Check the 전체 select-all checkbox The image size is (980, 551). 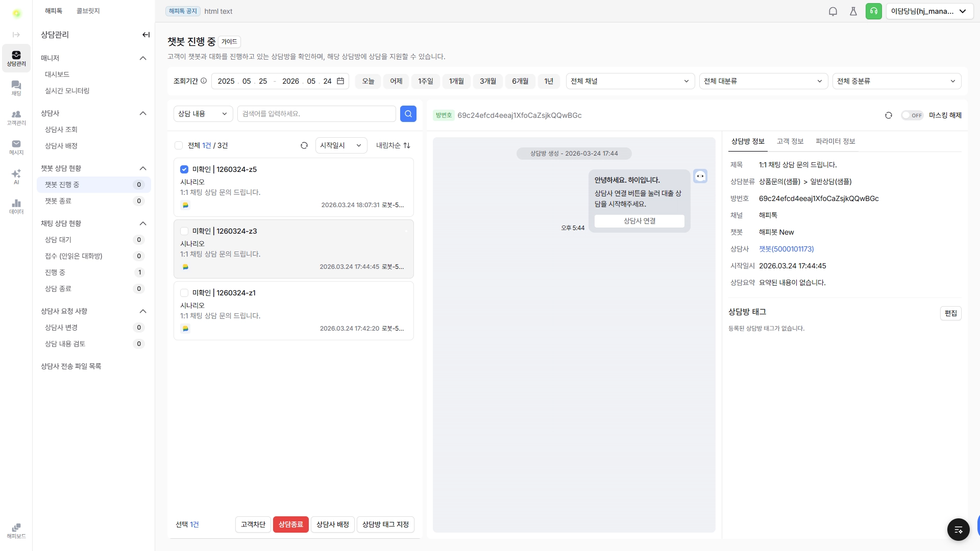[179, 145]
